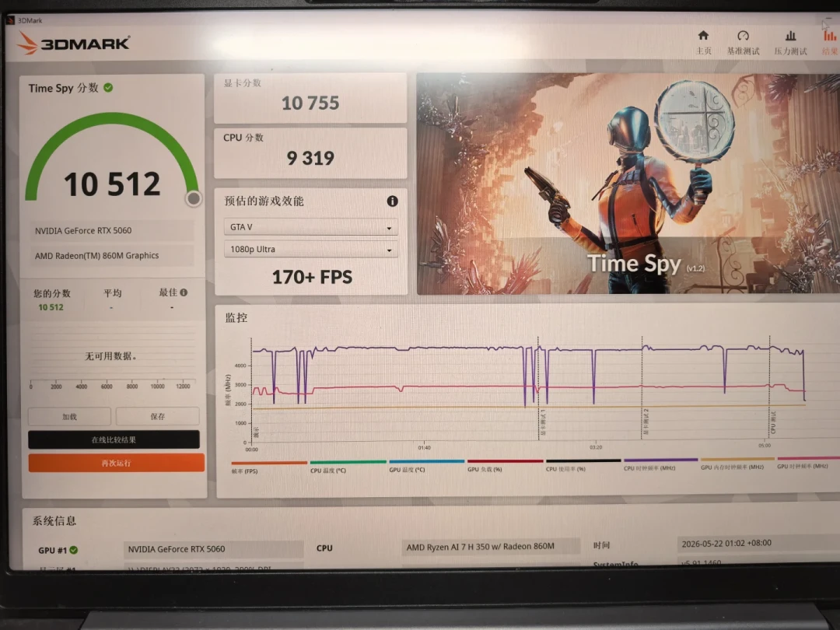Click the gauge end-point knob on score arc
Screen dimensions: 840x630
(194, 199)
